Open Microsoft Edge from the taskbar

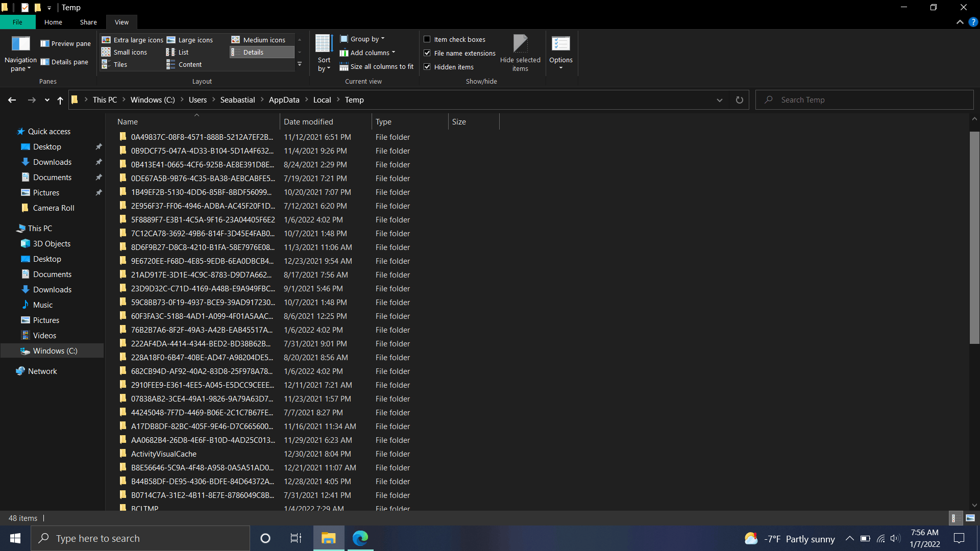click(x=360, y=538)
